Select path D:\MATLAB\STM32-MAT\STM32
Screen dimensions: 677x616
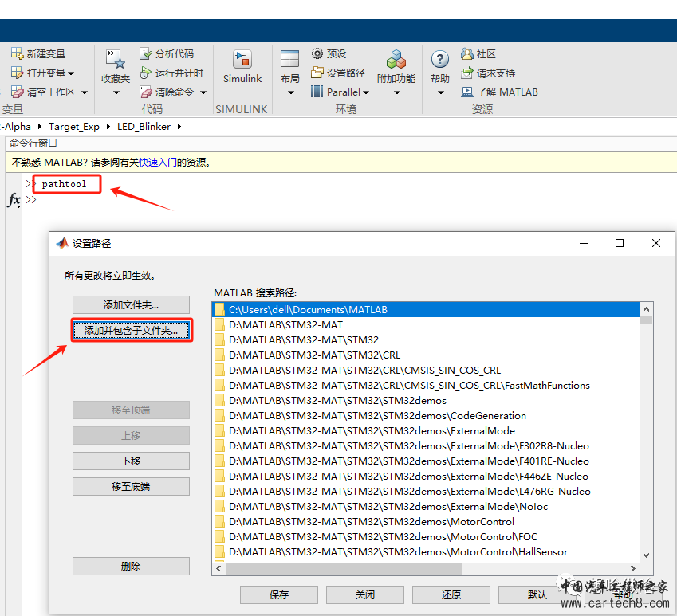point(426,340)
